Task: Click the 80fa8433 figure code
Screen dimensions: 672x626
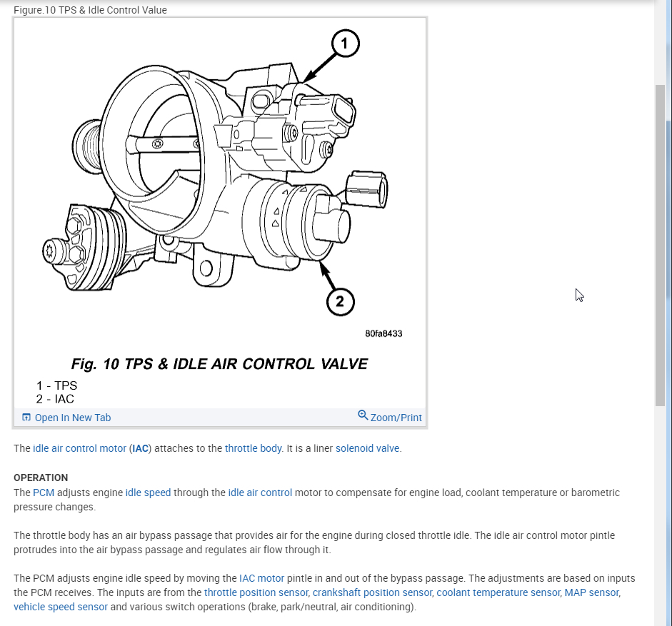Action: pos(383,333)
